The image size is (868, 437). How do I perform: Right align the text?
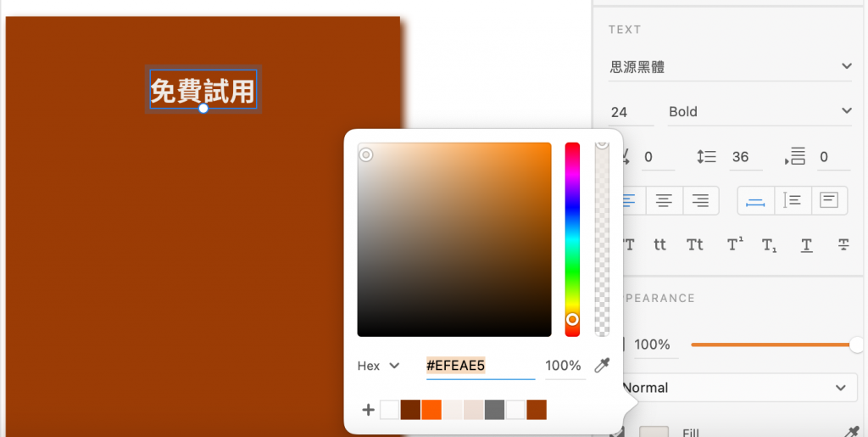(x=701, y=200)
